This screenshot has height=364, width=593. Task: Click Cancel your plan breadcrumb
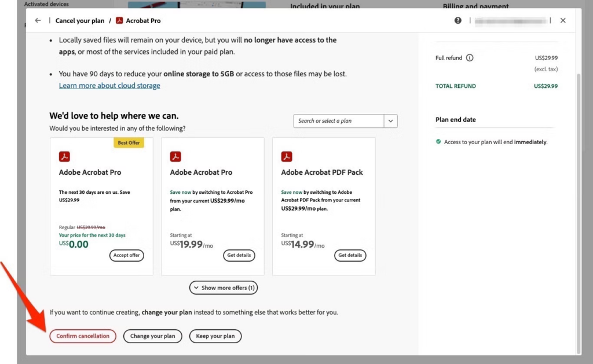80,21
